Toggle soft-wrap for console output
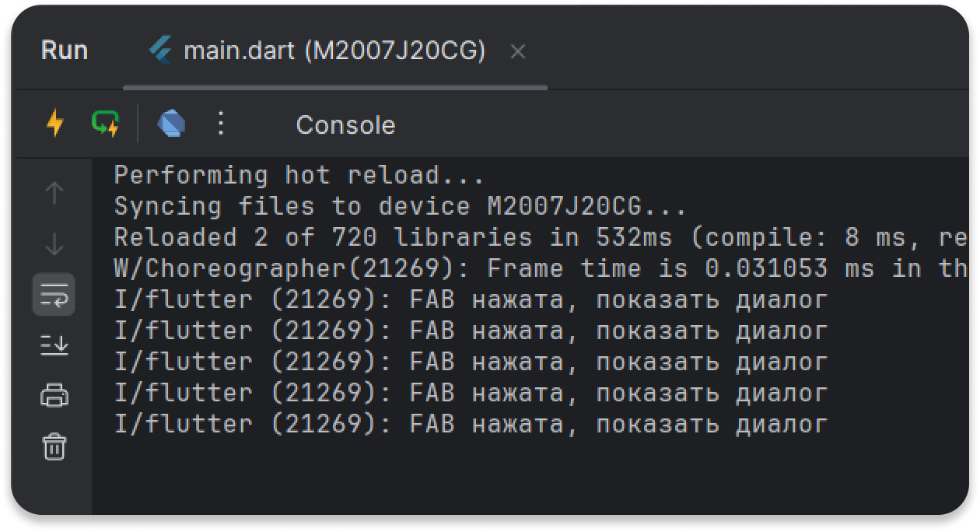 (x=54, y=295)
